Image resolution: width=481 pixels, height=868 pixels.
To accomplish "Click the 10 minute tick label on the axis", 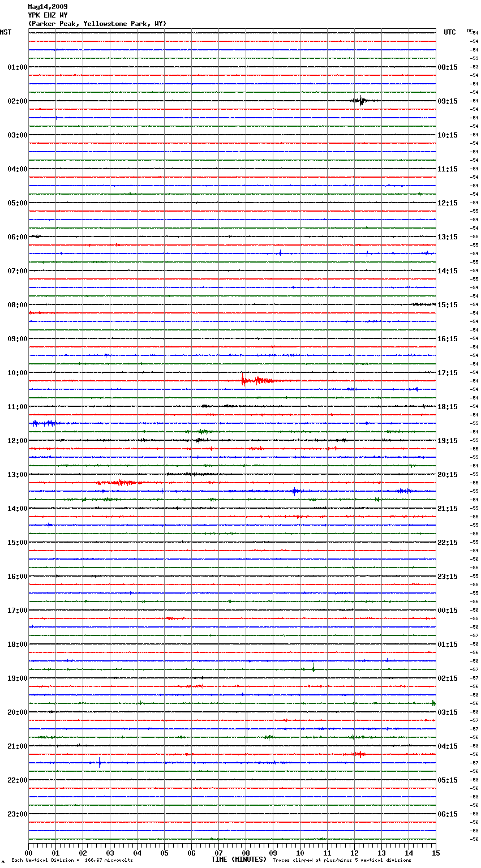I will coord(300,853).
